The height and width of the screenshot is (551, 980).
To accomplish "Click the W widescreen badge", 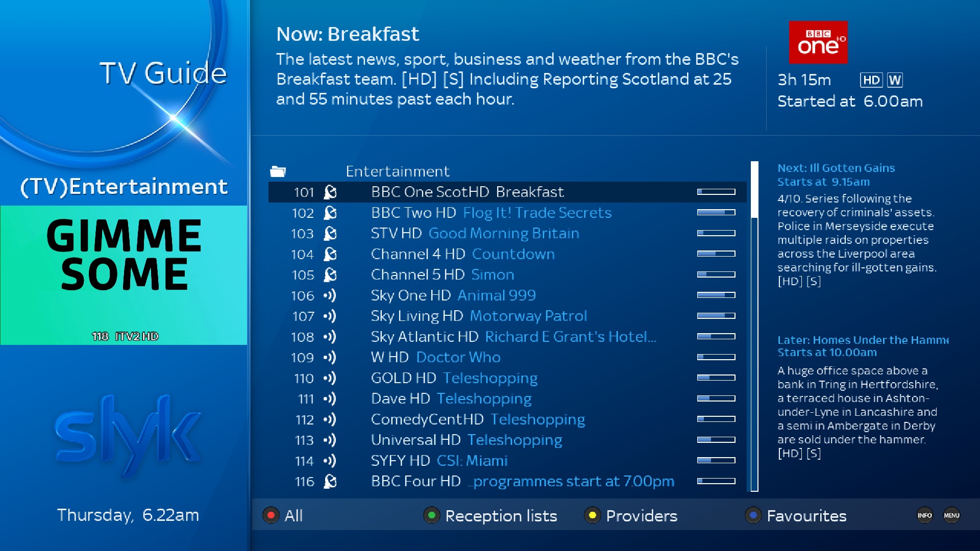I will pos(895,80).
